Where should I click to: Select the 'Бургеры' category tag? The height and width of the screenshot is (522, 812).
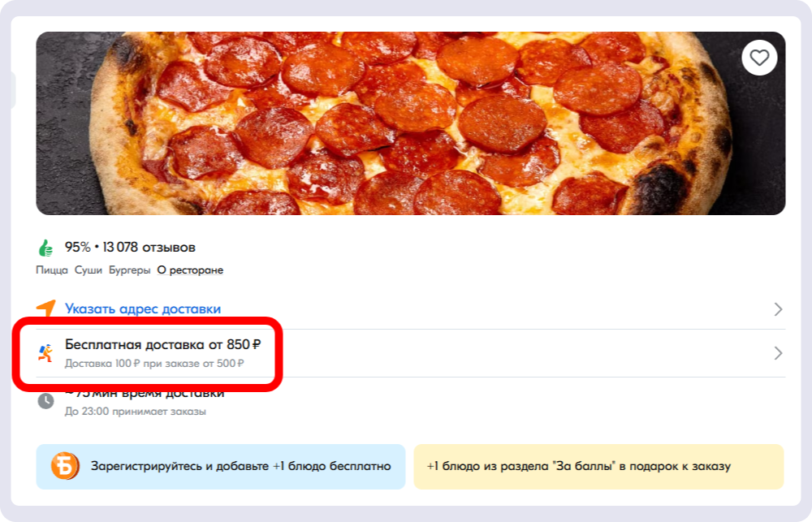tap(129, 270)
